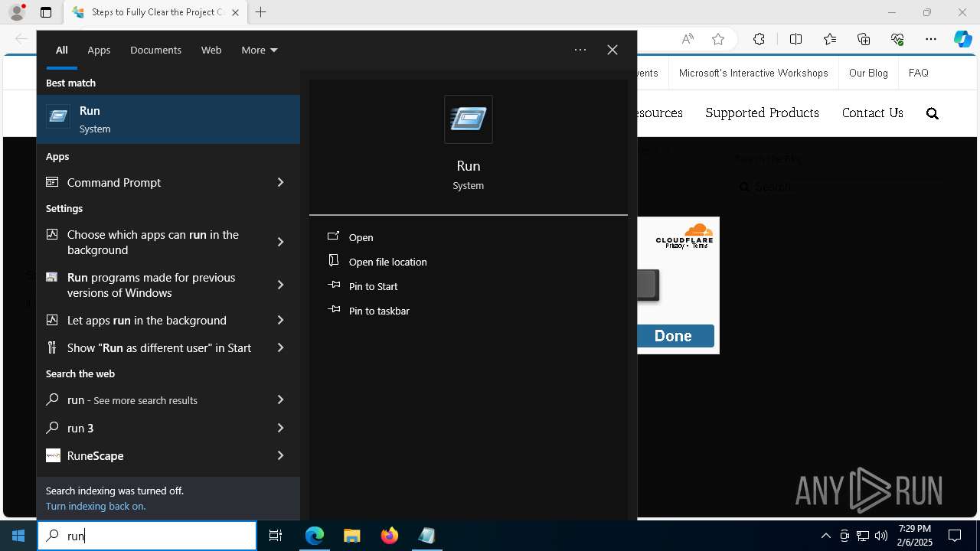Switch to the Web search tab
Image resolution: width=980 pixels, height=551 pixels.
(211, 50)
